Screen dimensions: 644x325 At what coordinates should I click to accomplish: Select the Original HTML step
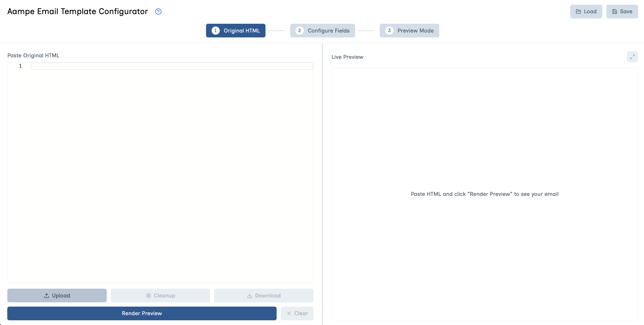point(235,31)
